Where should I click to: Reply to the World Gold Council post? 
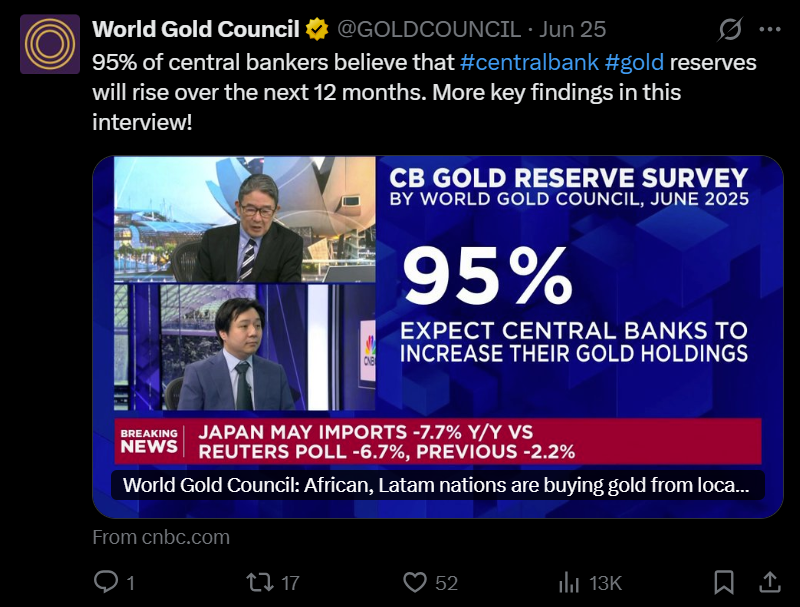click(107, 582)
